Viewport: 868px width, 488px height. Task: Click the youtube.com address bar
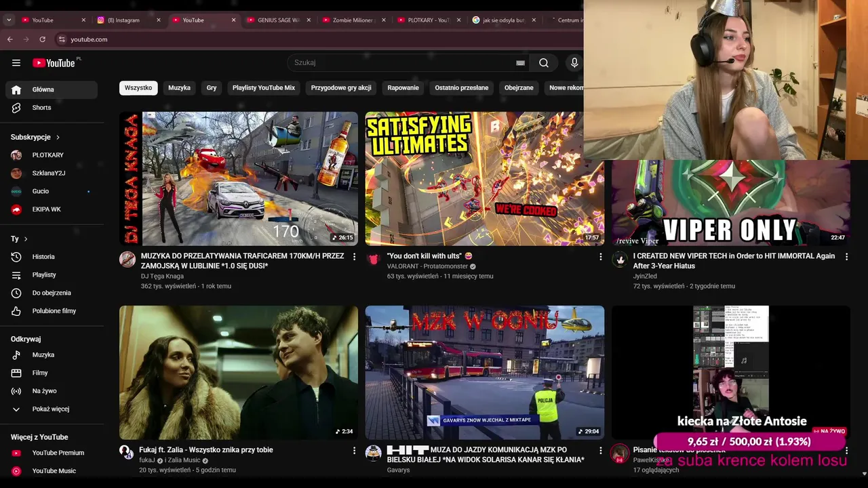89,39
